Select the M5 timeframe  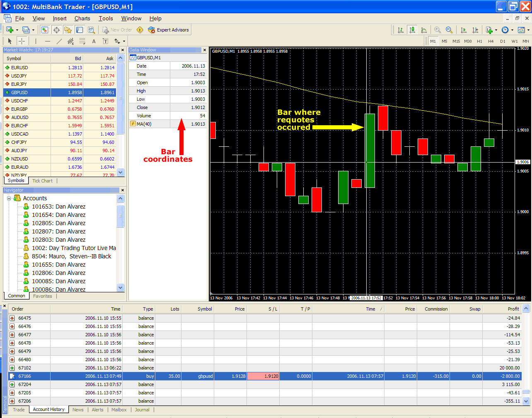click(x=444, y=41)
